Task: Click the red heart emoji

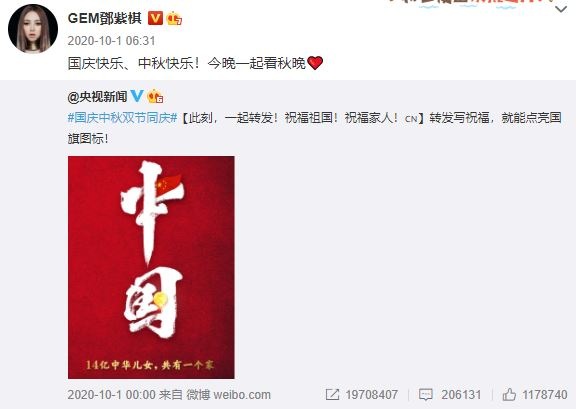Action: tap(315, 63)
